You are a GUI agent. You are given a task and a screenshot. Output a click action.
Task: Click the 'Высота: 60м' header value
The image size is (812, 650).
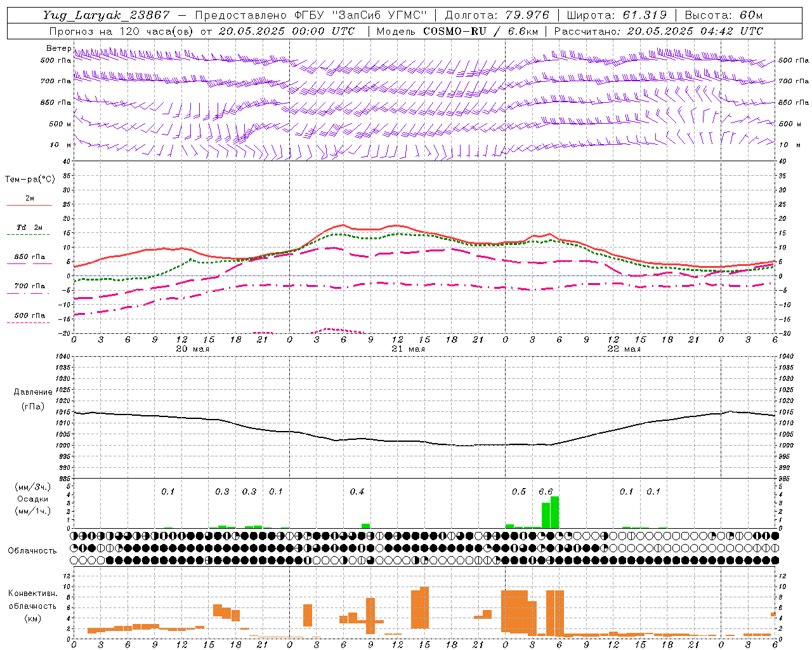(x=724, y=15)
